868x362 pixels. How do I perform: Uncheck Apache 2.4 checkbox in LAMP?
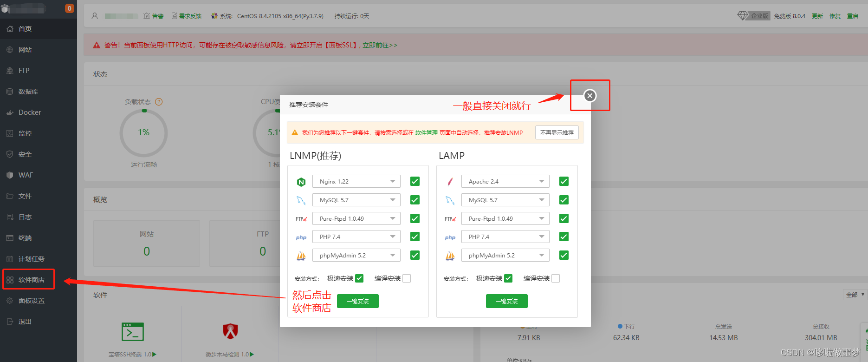564,181
